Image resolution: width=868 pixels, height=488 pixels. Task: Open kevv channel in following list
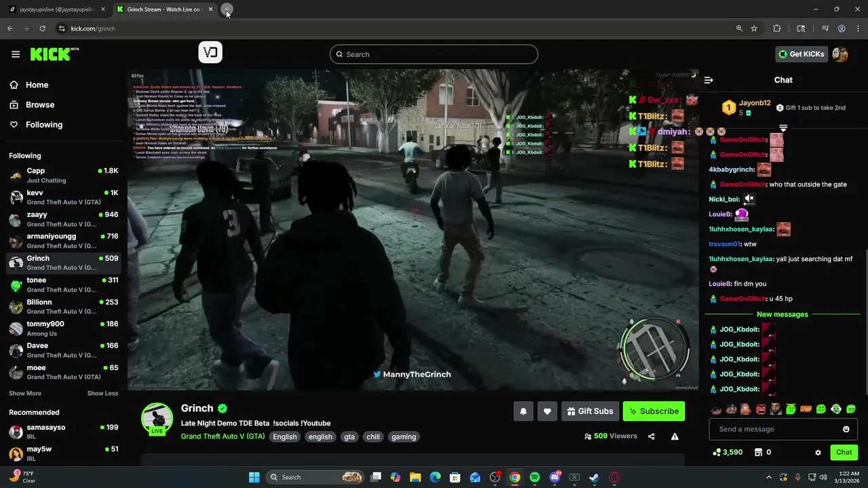[x=64, y=197]
